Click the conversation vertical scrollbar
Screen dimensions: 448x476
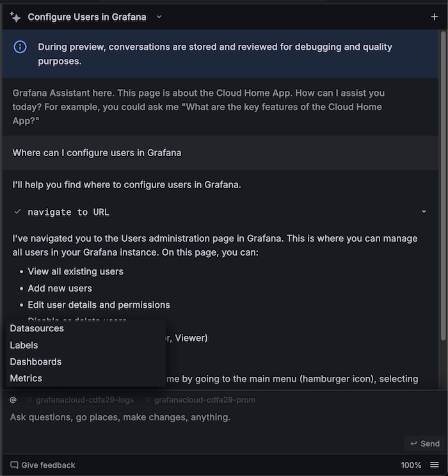[444, 192]
